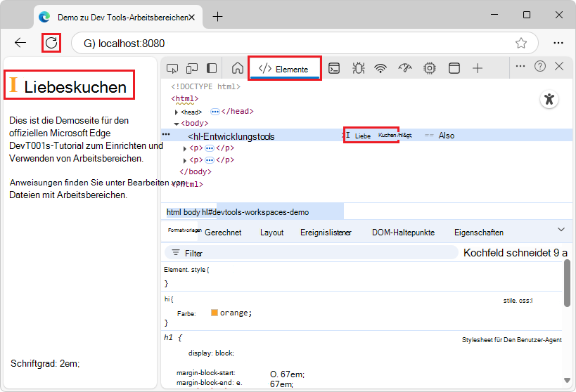
Task: Select the closing body tag
Action: 196,172
